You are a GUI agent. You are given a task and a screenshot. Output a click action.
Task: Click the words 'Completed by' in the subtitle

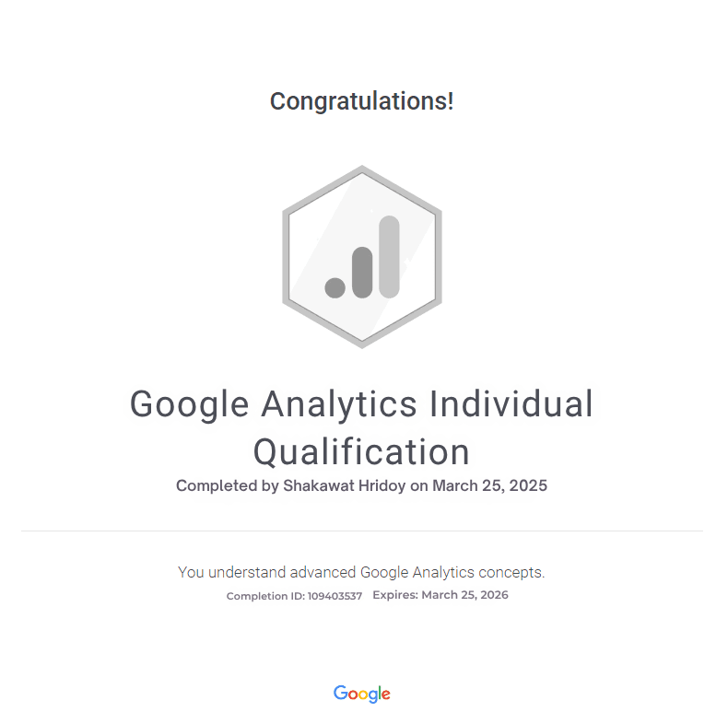(x=228, y=486)
